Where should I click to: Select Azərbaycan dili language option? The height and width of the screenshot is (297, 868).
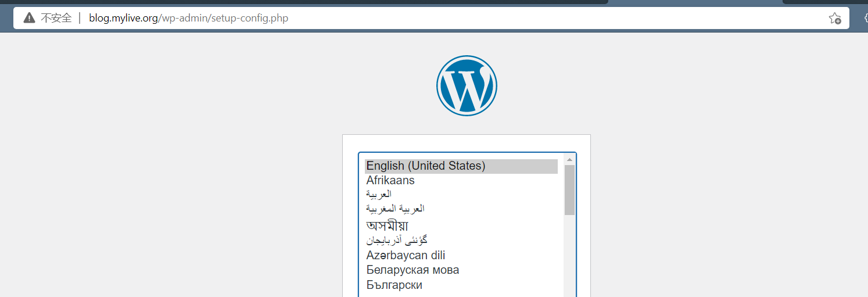461,255
